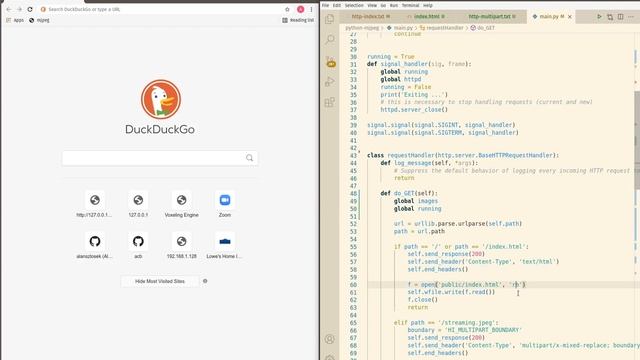Click line number 60 in gutter
Image resolution: width=640 pixels, height=360 pixels.
[353, 285]
